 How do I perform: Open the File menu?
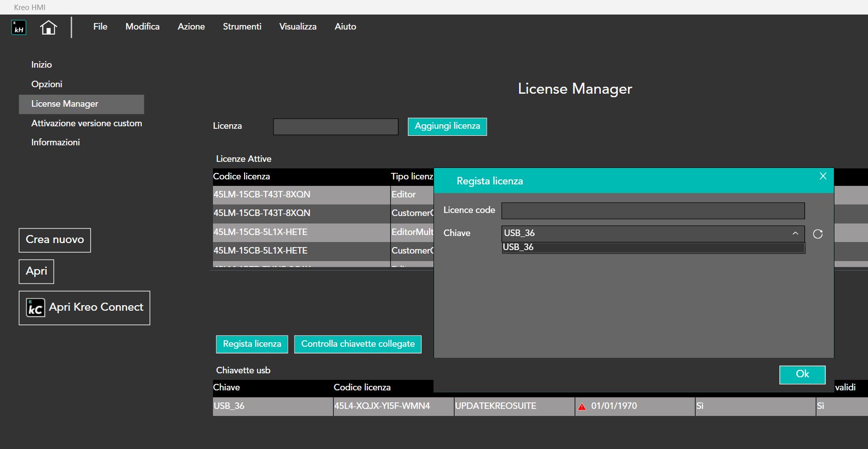click(x=100, y=27)
